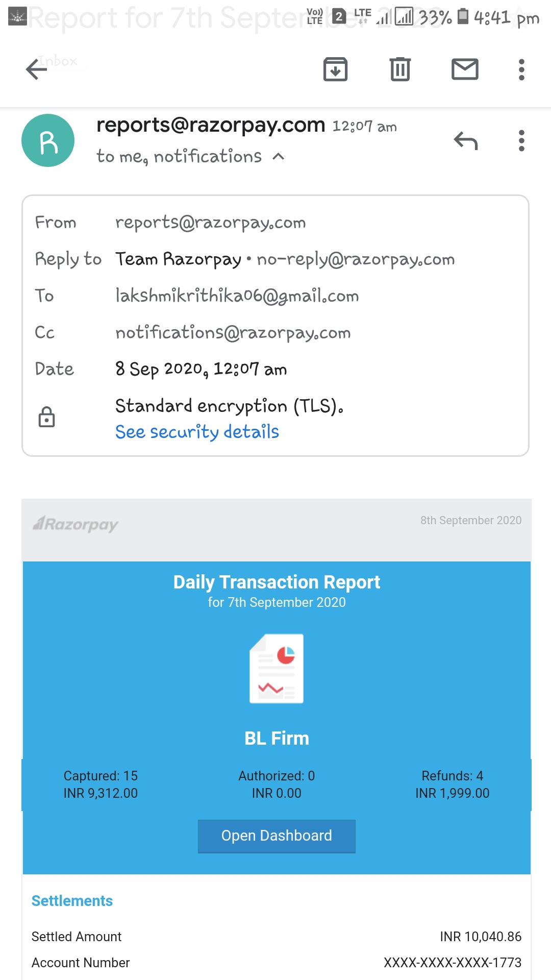Tap the green R sender avatar
Image resolution: width=551 pixels, height=980 pixels.
[x=48, y=140]
